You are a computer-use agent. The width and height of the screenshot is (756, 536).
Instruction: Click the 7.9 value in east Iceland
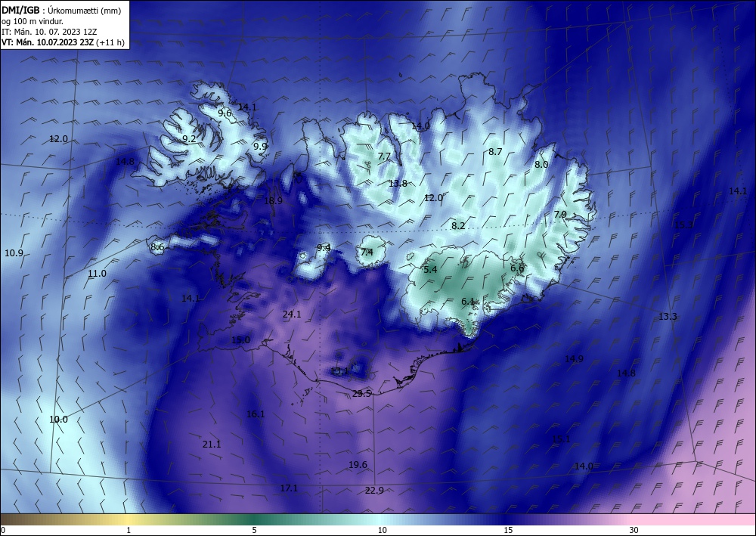(x=560, y=214)
